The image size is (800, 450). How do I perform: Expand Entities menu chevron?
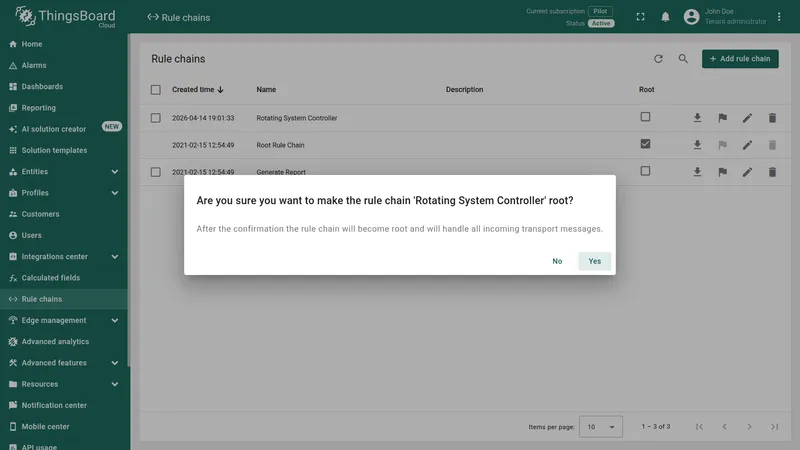coord(115,171)
